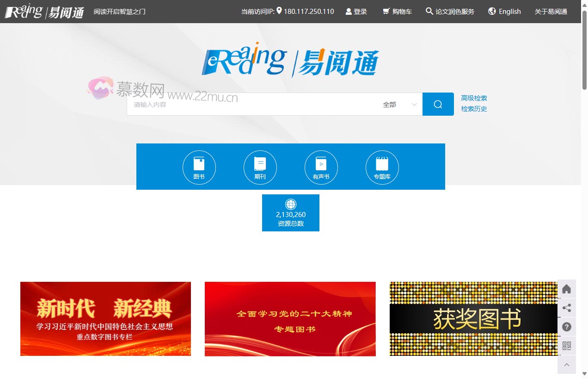Open the QR code icon in sidebar
This screenshot has height=379, width=588.
(x=566, y=346)
